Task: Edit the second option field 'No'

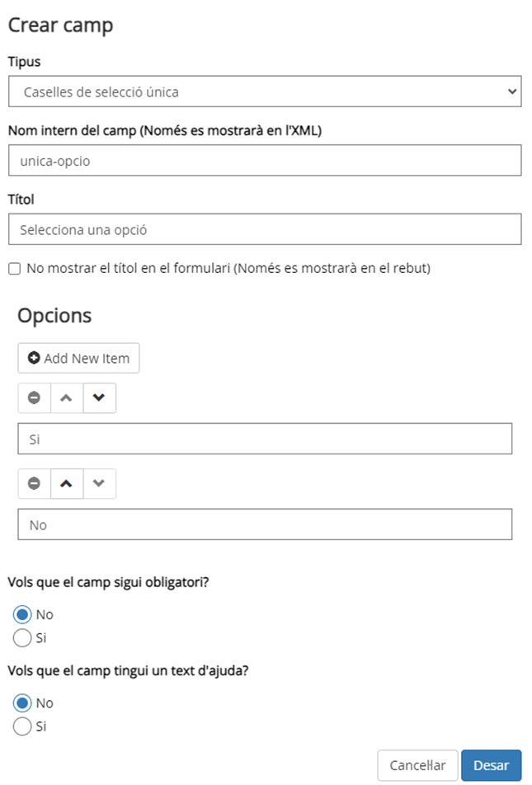Action: [x=265, y=524]
